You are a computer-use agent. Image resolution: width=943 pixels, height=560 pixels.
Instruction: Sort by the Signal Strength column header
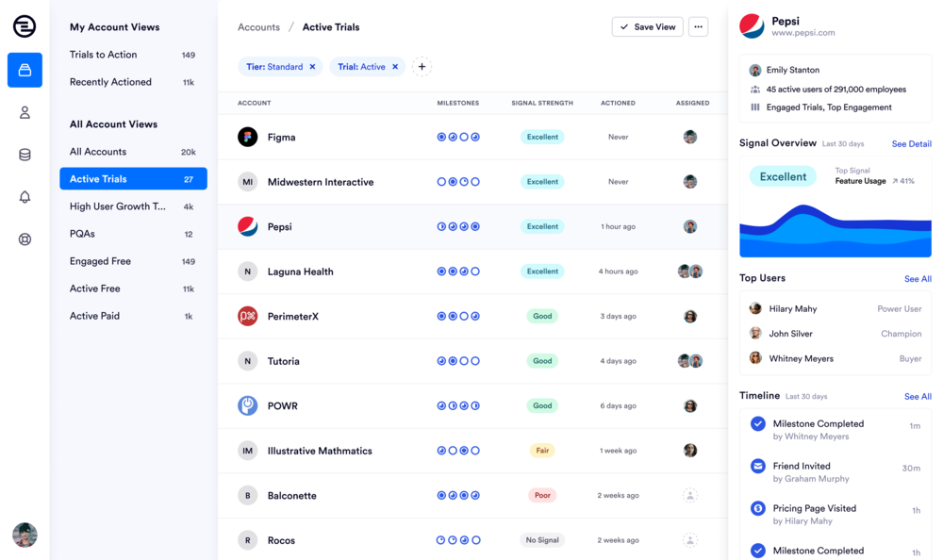pyautogui.click(x=542, y=103)
